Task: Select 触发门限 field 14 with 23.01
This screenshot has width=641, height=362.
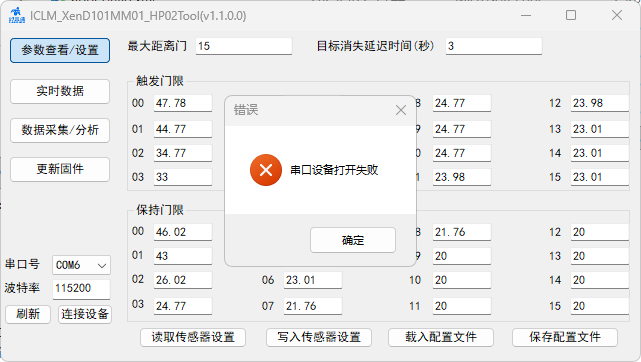Action: click(x=600, y=153)
